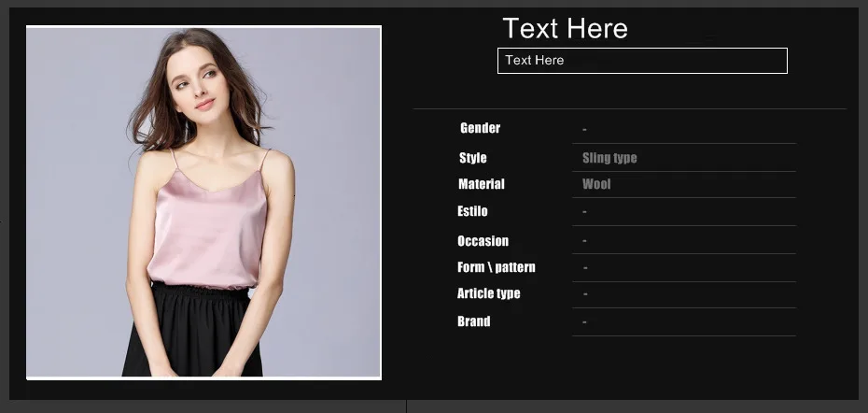This screenshot has width=868, height=413.
Task: Click the Estilo value field dash
Action: click(x=584, y=212)
